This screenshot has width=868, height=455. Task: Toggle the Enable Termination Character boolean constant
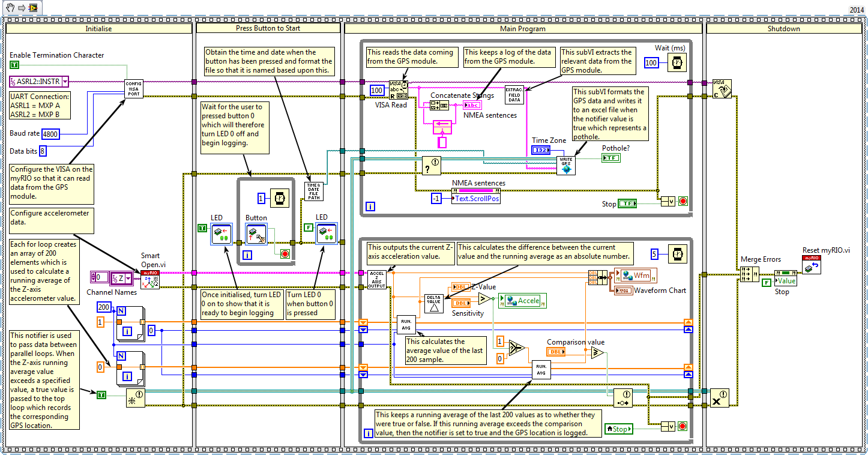(15, 65)
